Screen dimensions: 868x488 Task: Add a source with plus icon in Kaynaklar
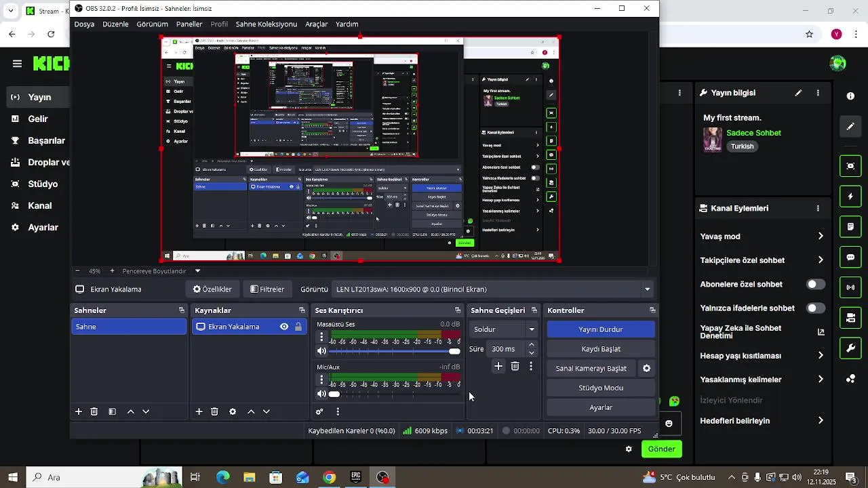tap(199, 411)
